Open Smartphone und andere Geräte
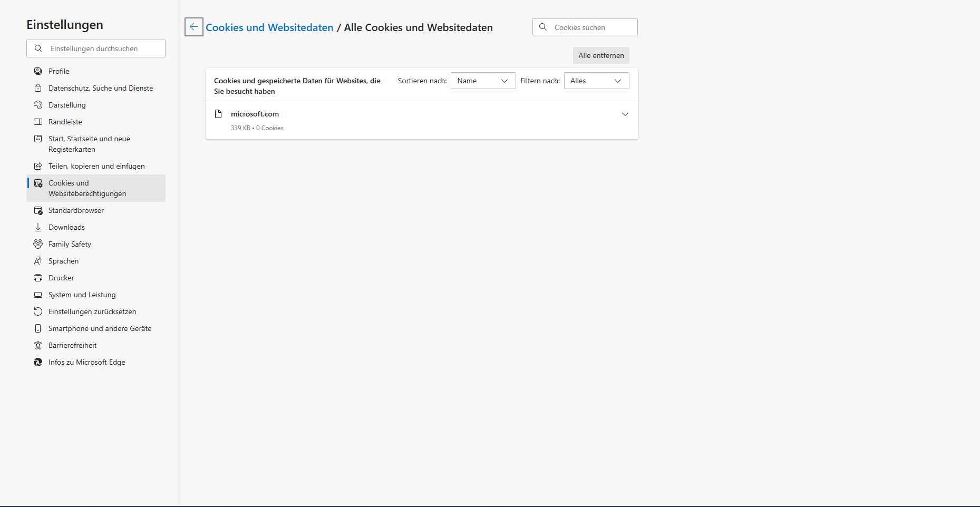This screenshot has height=507, width=980. click(x=96, y=328)
